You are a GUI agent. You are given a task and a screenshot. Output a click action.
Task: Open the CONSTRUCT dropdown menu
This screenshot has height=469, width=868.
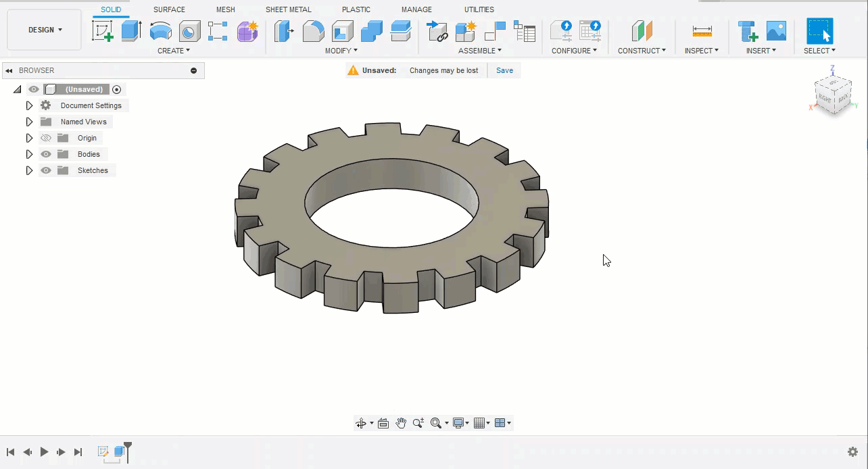pyautogui.click(x=642, y=51)
